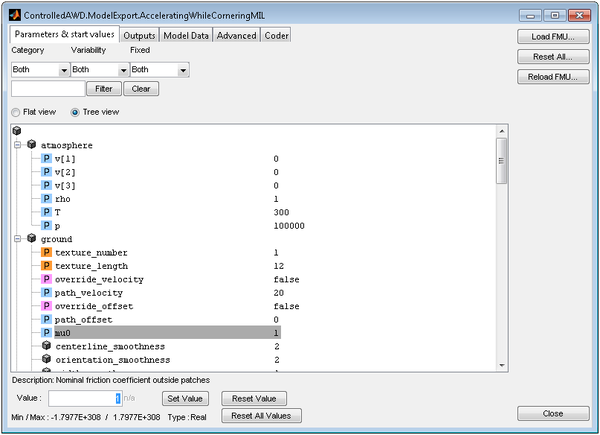The width and height of the screenshot is (600, 435).
Task: Click the orange P icon beside texture_length
Action: 46,266
